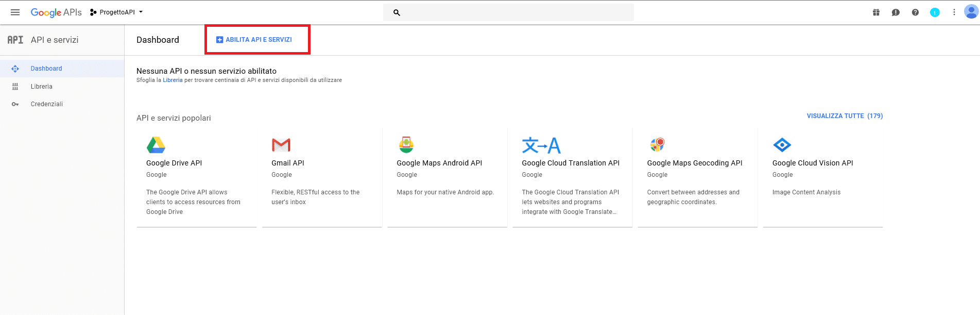
Task: Click the 'API e servizi' sidebar title
Action: tap(55, 40)
